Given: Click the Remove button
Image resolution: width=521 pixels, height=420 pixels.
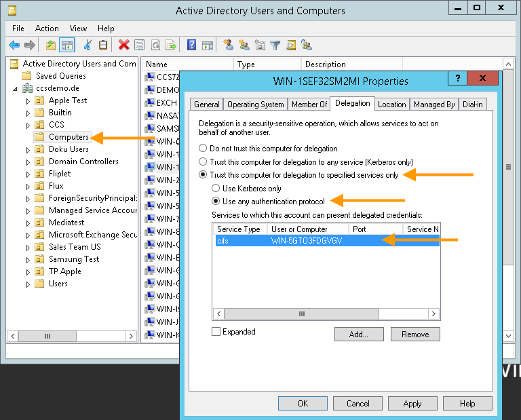Looking at the screenshot, I should 415,335.
